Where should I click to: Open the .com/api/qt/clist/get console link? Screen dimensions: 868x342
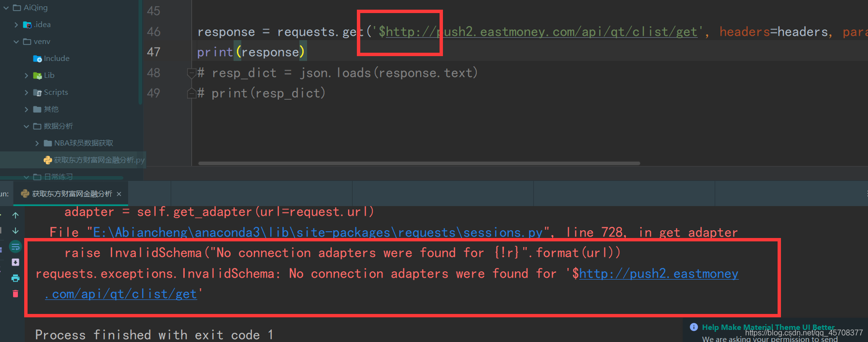[x=121, y=294]
